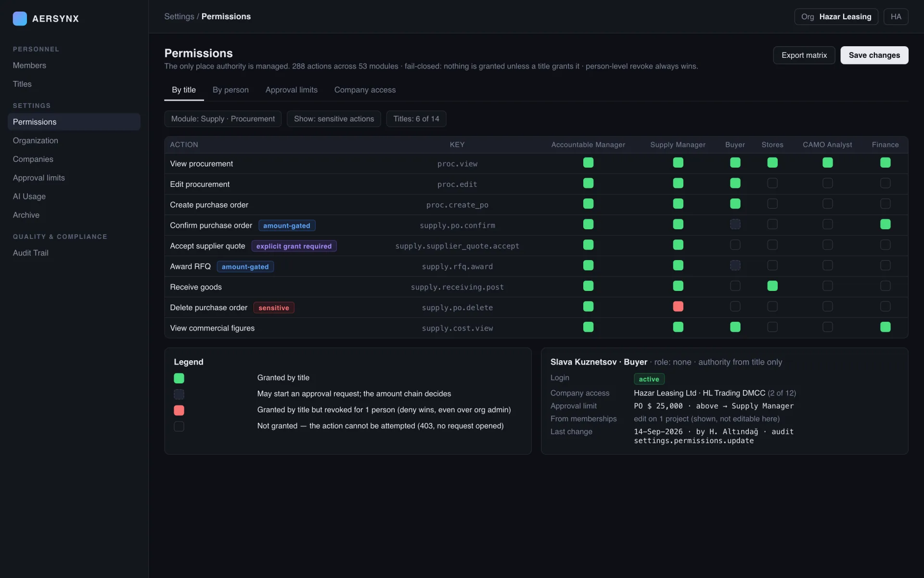
Task: Toggle Accountable Manager permission for Award RFQ
Action: click(x=588, y=265)
